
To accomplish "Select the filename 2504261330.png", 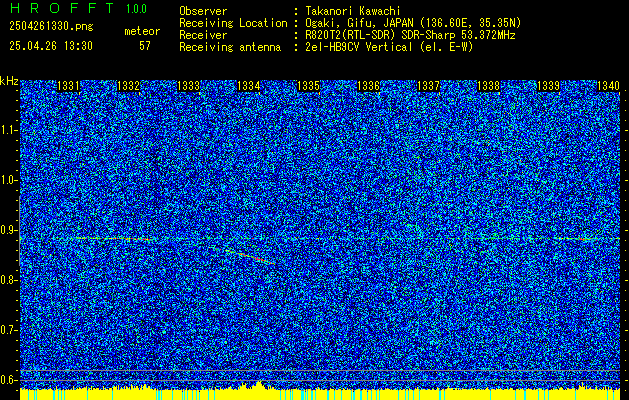I will click(51, 27).
